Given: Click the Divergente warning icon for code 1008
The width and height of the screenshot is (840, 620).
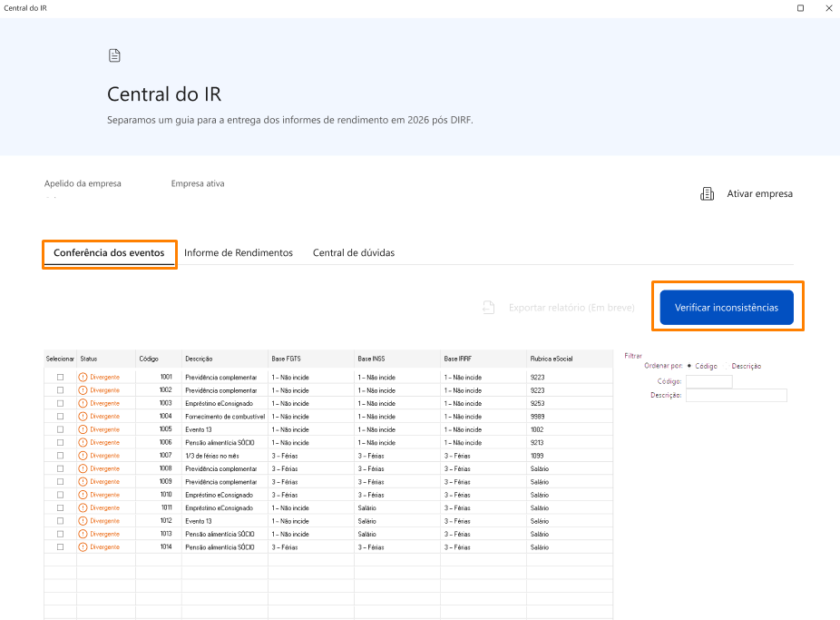Looking at the screenshot, I should coord(83,469).
